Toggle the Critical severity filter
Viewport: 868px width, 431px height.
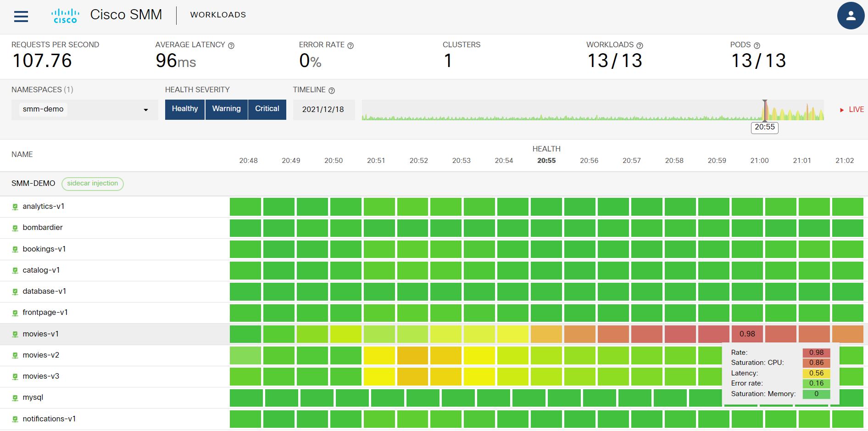[267, 109]
